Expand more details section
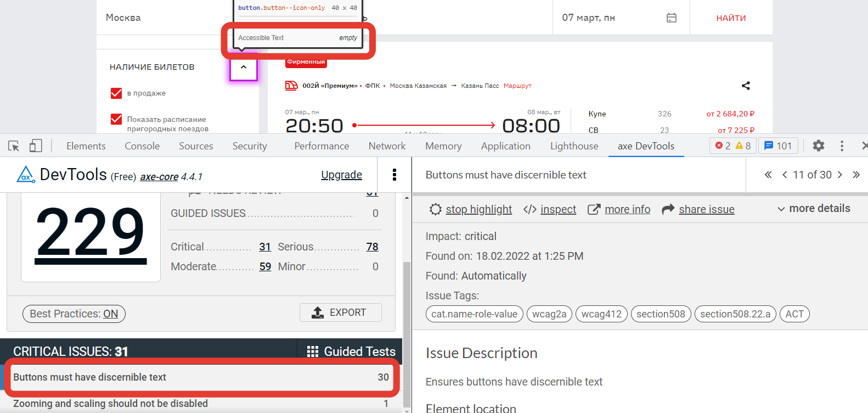 (x=814, y=209)
